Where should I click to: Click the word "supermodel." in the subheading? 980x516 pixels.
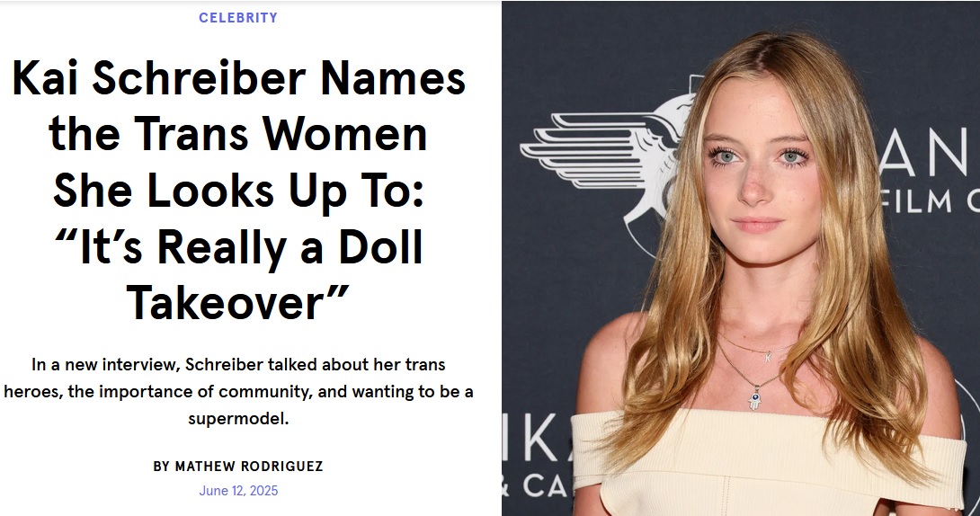tap(238, 419)
